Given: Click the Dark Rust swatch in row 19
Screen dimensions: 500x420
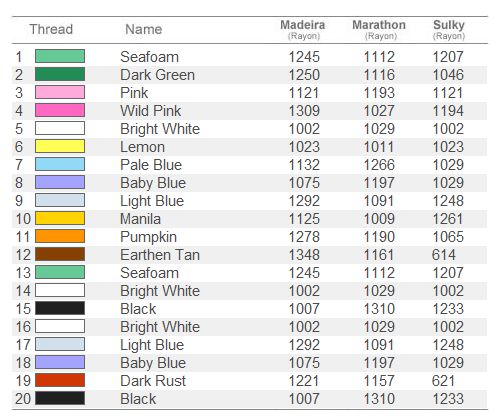Looking at the screenshot, I should click(60, 380).
